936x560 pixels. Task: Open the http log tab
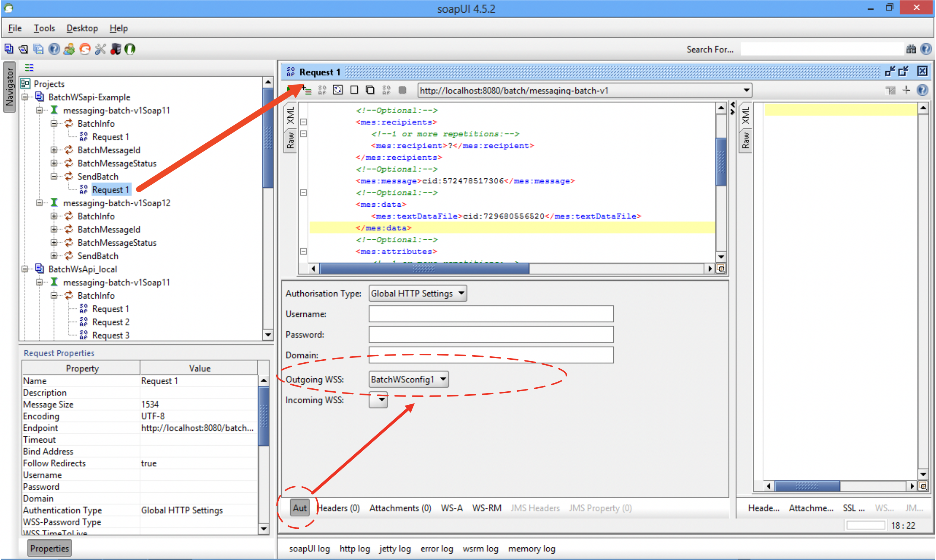click(x=354, y=549)
